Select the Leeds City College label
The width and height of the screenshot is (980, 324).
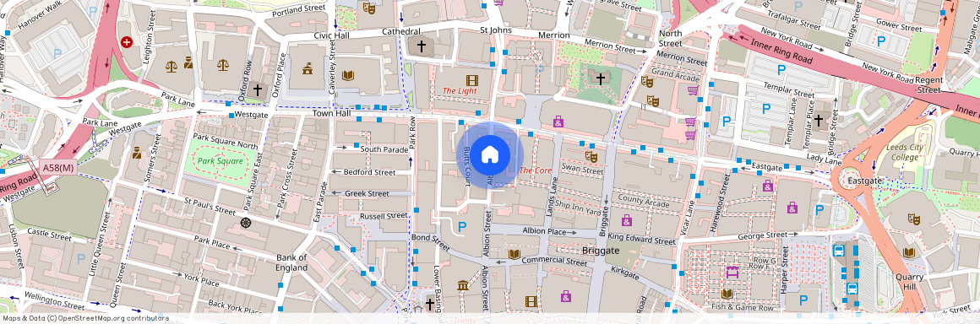(903, 153)
